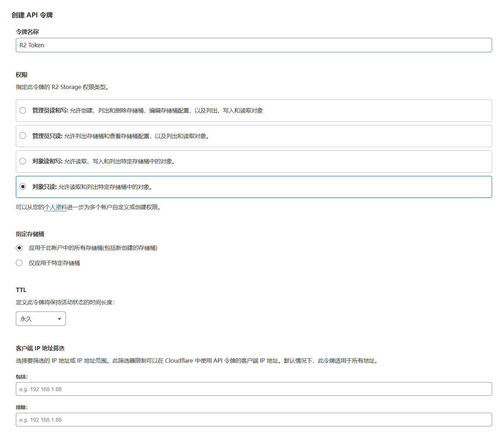Focus the 排除 IP address input field

click(254, 420)
